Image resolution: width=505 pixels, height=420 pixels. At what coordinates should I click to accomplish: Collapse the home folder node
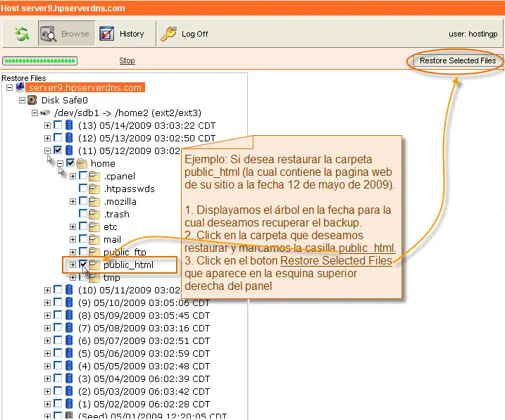pyautogui.click(x=60, y=163)
